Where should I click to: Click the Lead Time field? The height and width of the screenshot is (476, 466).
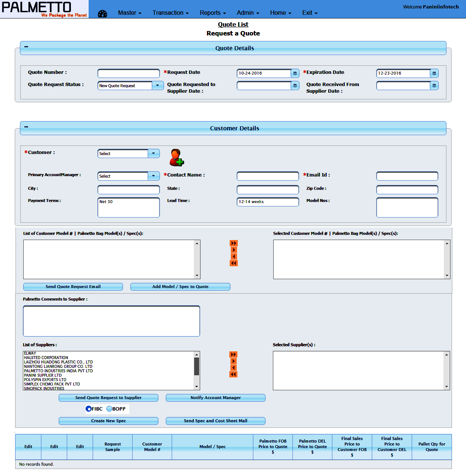click(268, 202)
